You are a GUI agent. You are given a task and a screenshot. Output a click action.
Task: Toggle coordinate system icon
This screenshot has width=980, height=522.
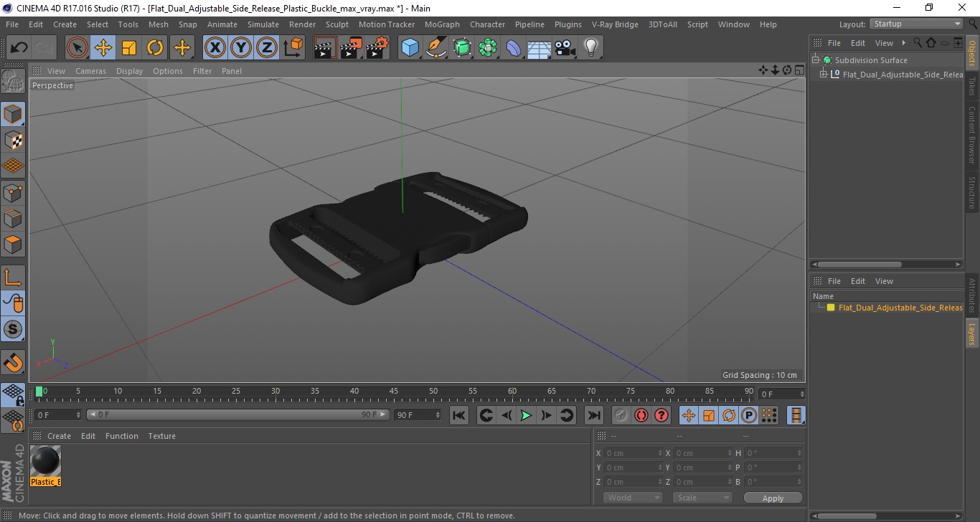click(x=293, y=48)
